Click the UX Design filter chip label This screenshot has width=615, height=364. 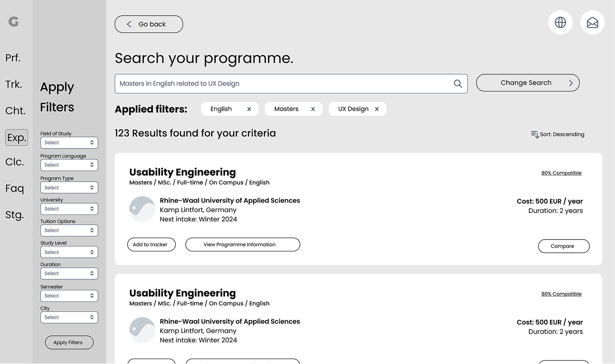[x=354, y=109]
